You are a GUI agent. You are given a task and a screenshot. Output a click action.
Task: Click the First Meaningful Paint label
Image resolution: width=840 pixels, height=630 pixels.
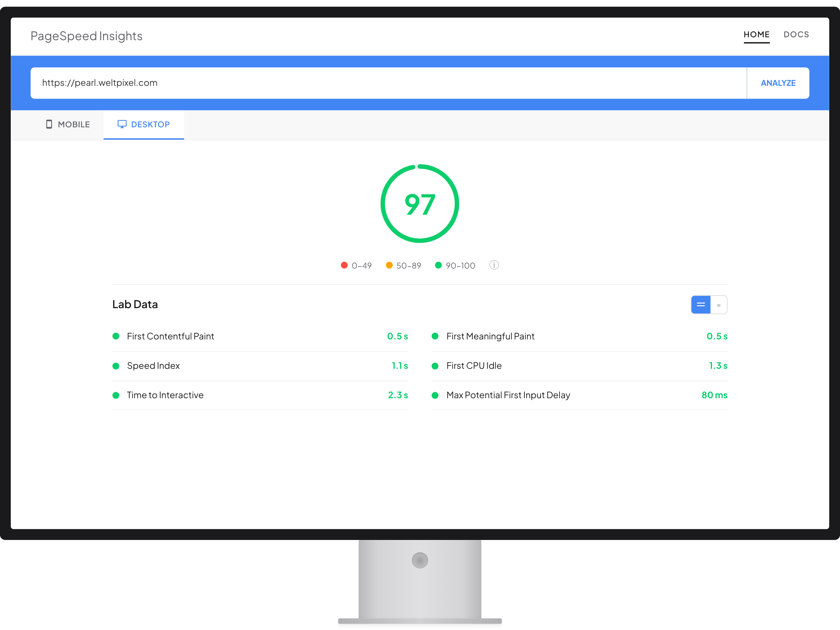490,336
